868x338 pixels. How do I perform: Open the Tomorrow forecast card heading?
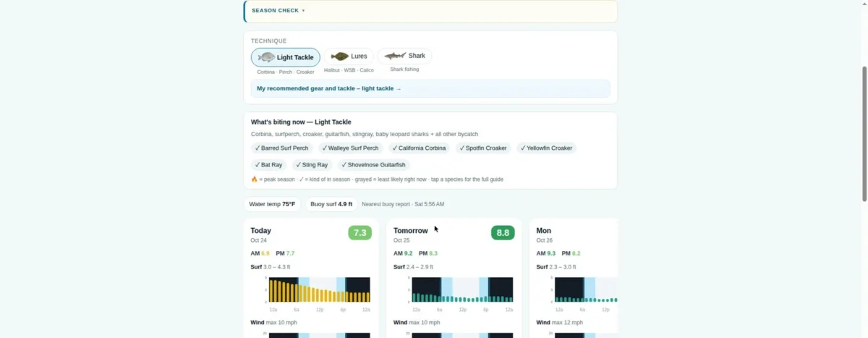[x=411, y=231]
